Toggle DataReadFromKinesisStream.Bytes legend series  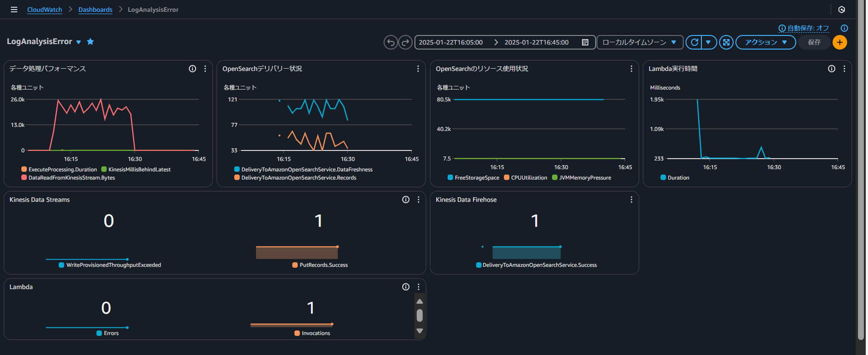coord(68,178)
